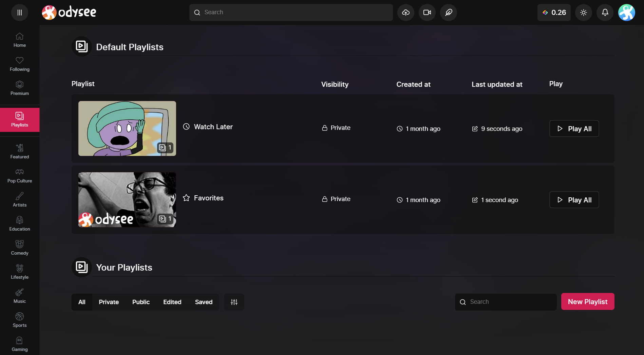Click the feather post icon
Viewport: 644px width, 355px height.
(449, 13)
